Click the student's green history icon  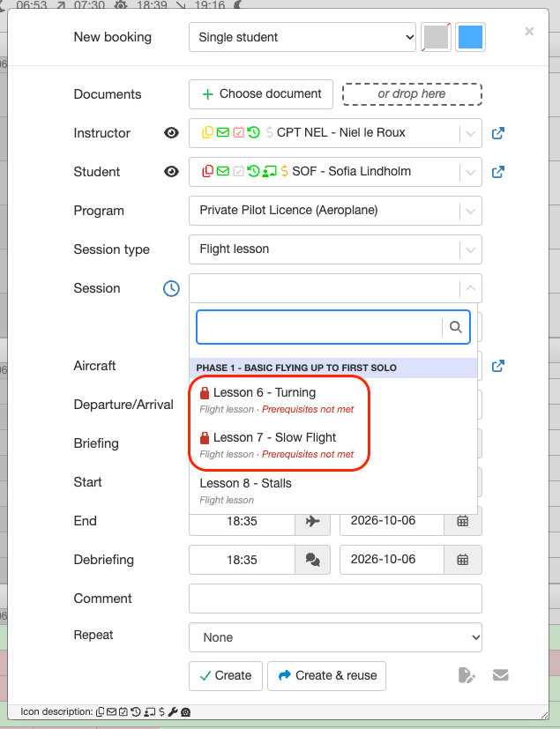[253, 172]
